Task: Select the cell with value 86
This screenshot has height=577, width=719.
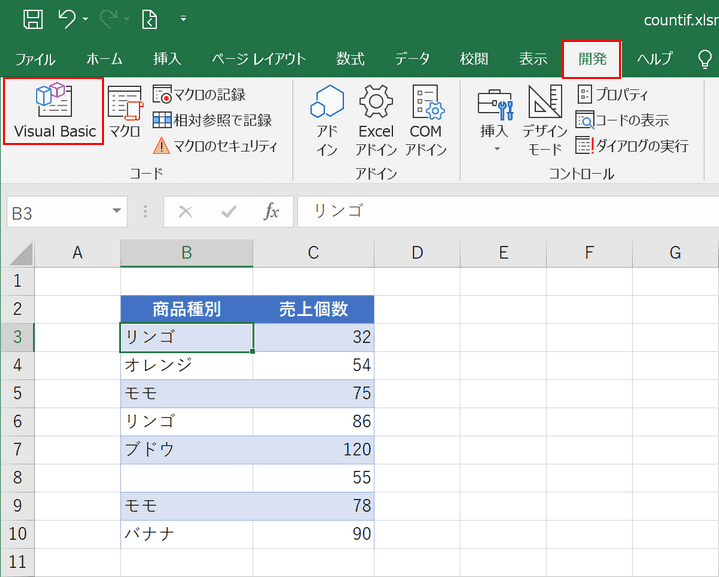Action: (x=313, y=422)
